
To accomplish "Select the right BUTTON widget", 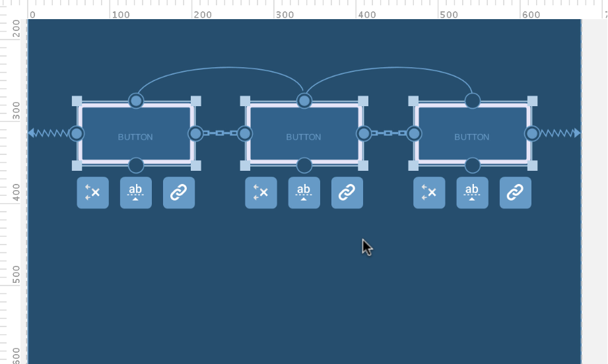I will (x=472, y=137).
